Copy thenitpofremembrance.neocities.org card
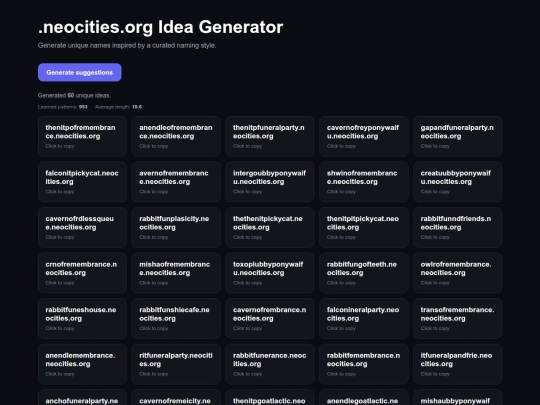Screen dimensions: 540x405 coord(82,136)
